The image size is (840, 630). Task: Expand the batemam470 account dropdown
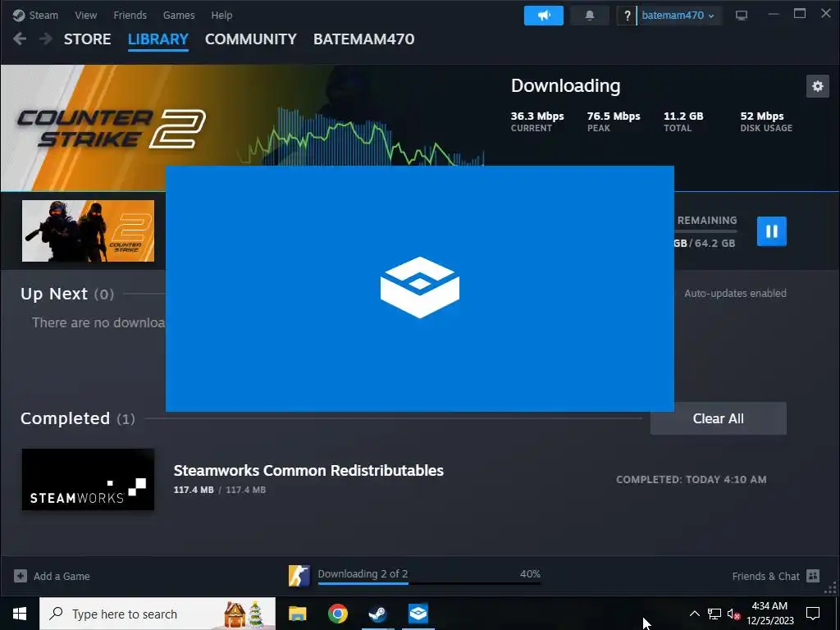click(x=678, y=16)
